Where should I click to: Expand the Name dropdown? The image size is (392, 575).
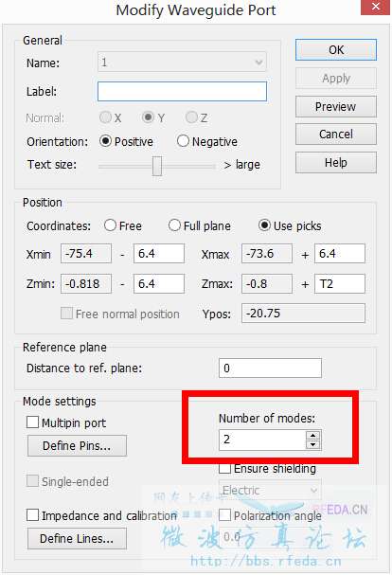pyautogui.click(x=258, y=62)
